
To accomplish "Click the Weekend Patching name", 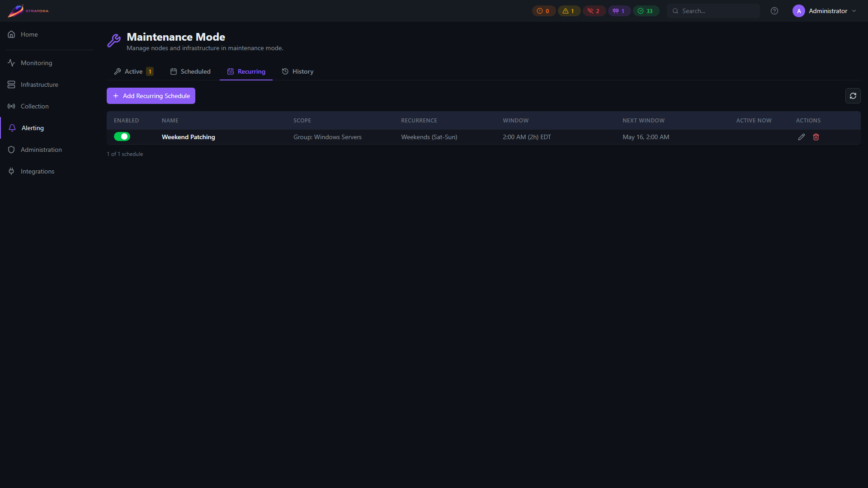I will tap(189, 137).
